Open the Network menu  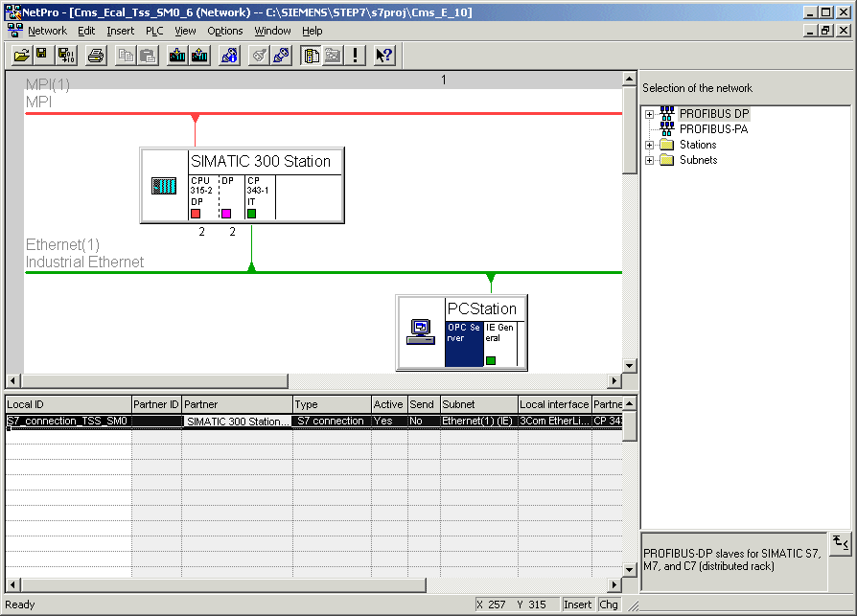tap(48, 31)
